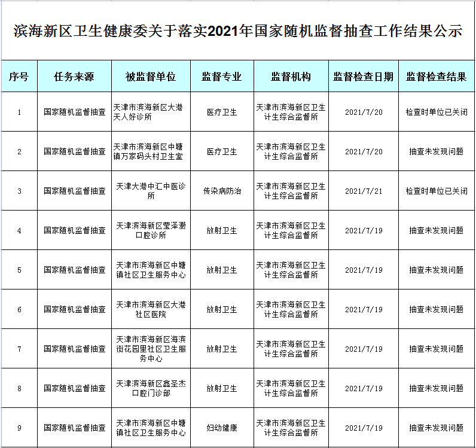Click the 莹泽灏口腔诊所 unit cell

(151, 230)
